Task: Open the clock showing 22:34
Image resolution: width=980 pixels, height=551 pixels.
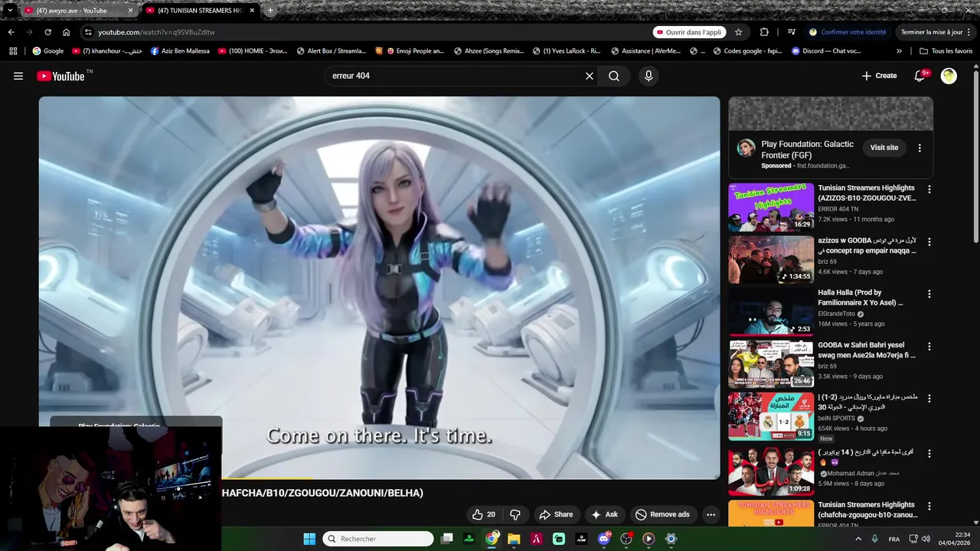Action: coord(962,534)
